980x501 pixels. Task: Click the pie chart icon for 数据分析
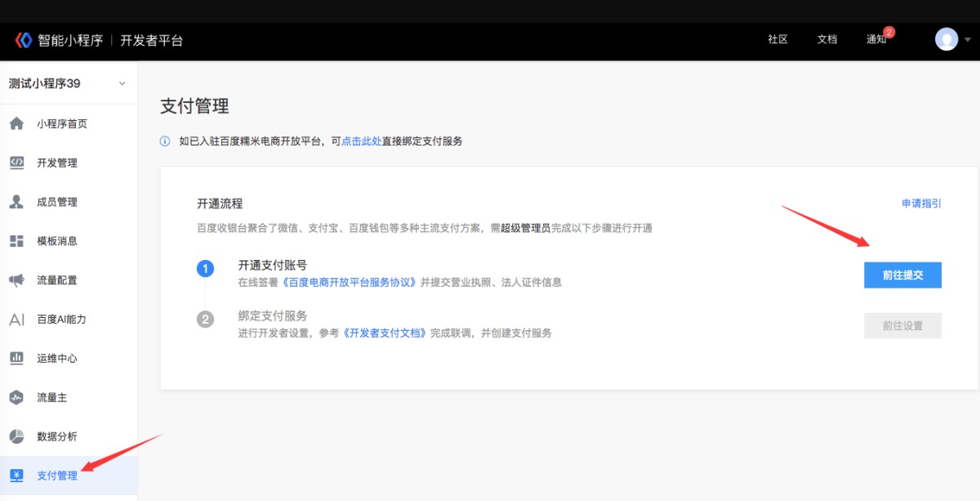pyautogui.click(x=16, y=436)
